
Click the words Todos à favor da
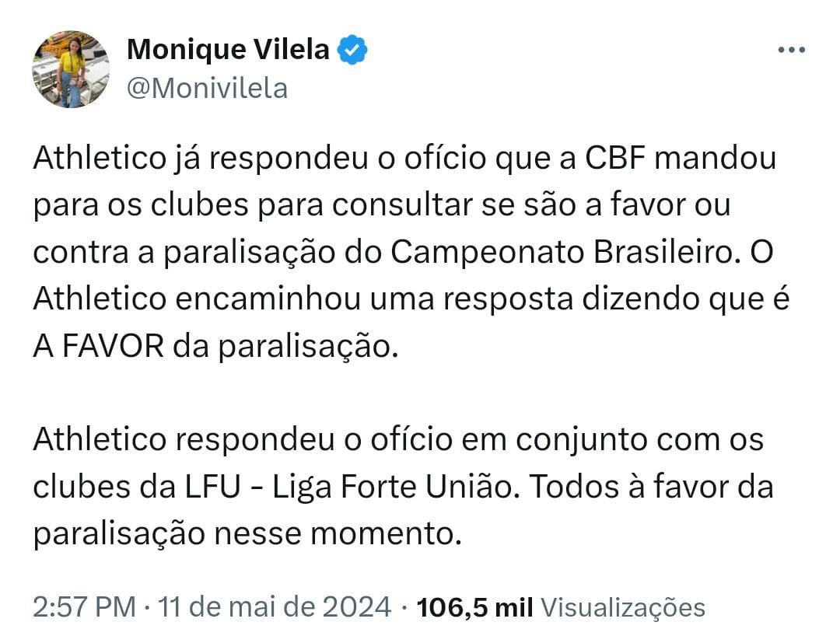pyautogui.click(x=650, y=487)
